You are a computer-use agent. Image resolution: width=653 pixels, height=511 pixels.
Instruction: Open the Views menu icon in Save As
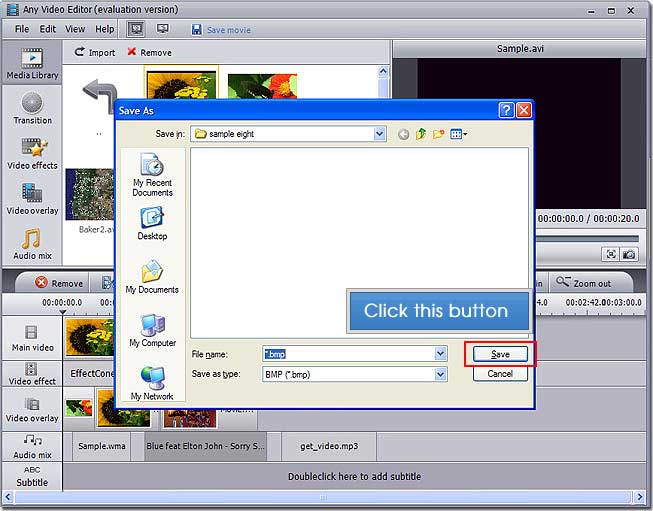pos(459,134)
